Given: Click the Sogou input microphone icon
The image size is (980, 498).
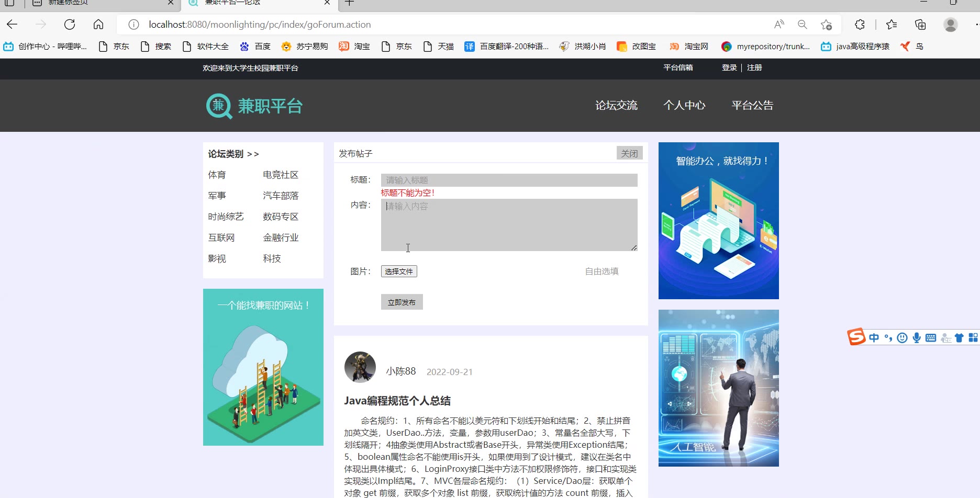Looking at the screenshot, I should click(917, 338).
